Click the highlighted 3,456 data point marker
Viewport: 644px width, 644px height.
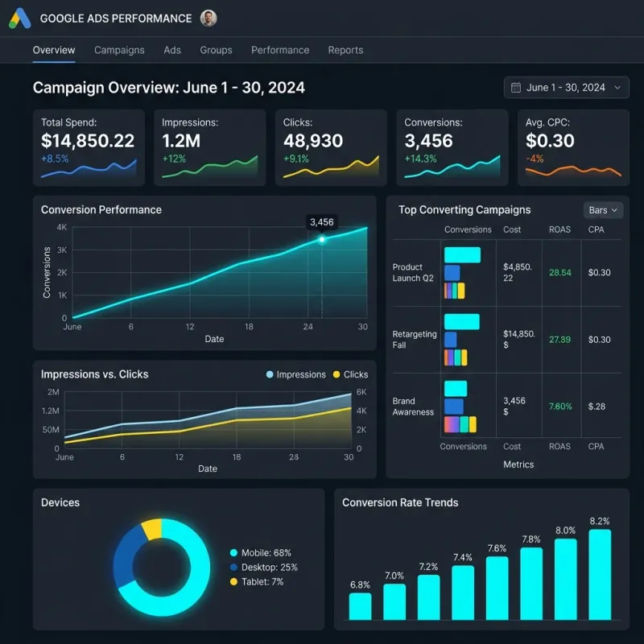322,239
